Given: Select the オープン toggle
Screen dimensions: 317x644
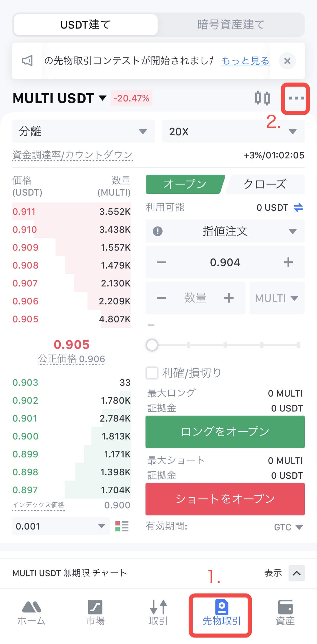Looking at the screenshot, I should (185, 184).
